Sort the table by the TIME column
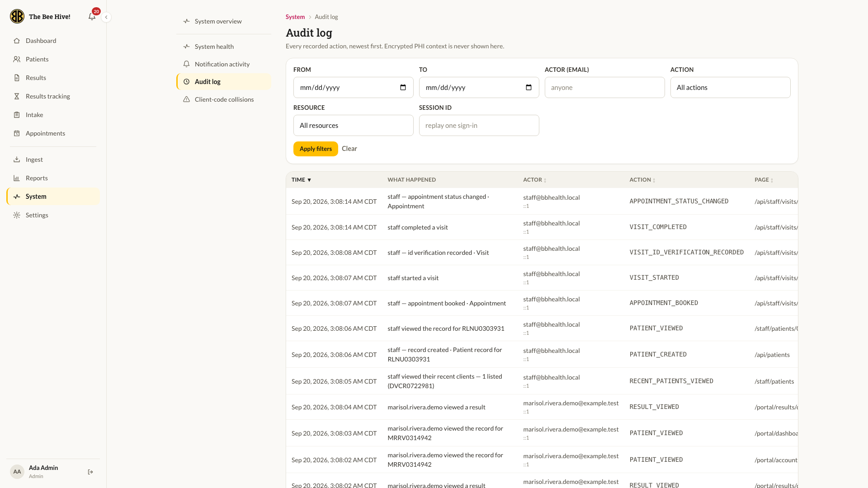This screenshot has height=488, width=868. click(x=302, y=180)
